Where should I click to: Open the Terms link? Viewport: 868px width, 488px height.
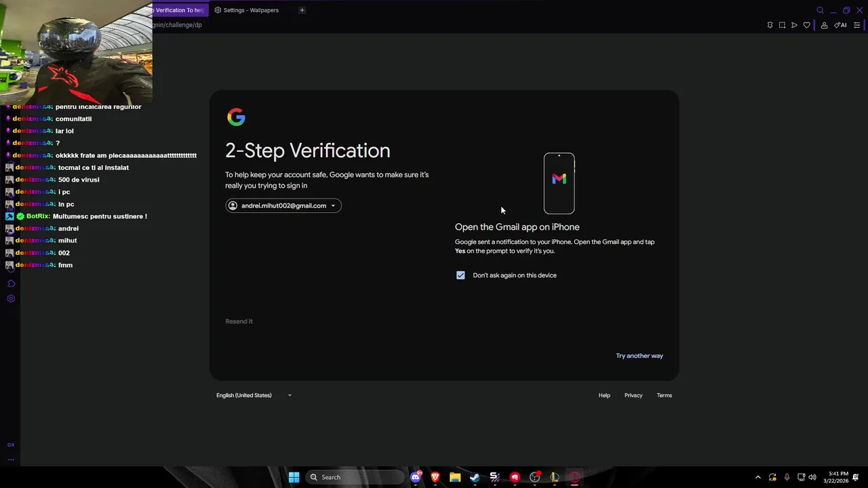pyautogui.click(x=665, y=395)
